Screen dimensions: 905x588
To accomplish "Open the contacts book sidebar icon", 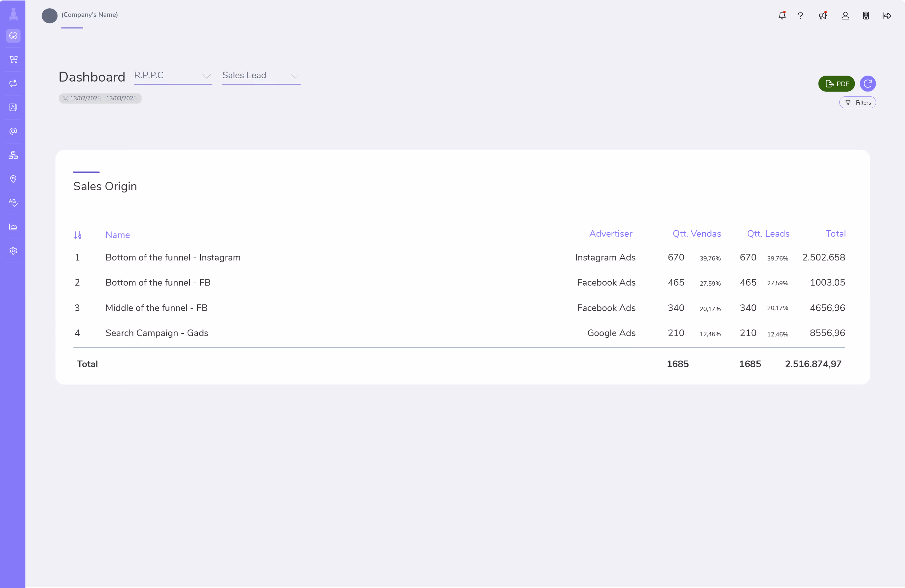I will coord(13,107).
